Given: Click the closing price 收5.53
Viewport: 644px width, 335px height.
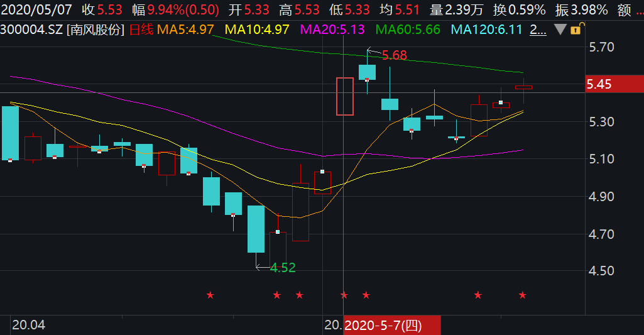Looking at the screenshot, I should [x=102, y=9].
